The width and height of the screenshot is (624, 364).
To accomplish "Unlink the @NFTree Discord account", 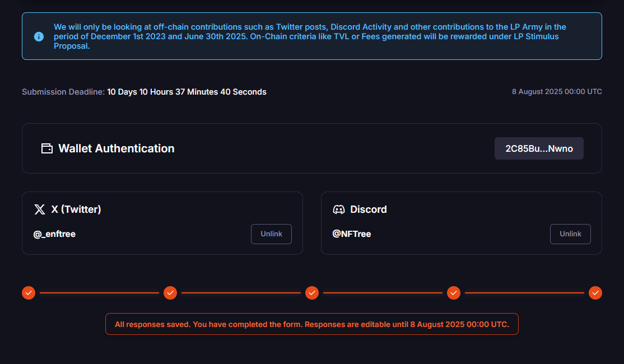I will [570, 234].
